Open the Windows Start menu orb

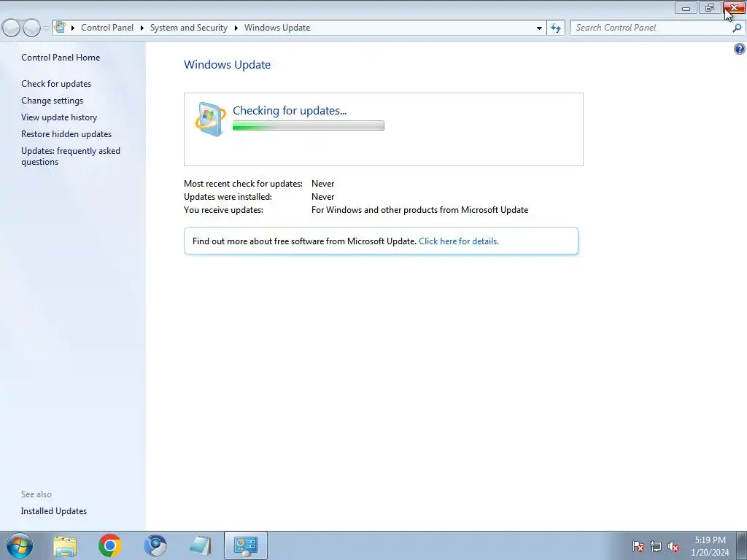pos(20,545)
